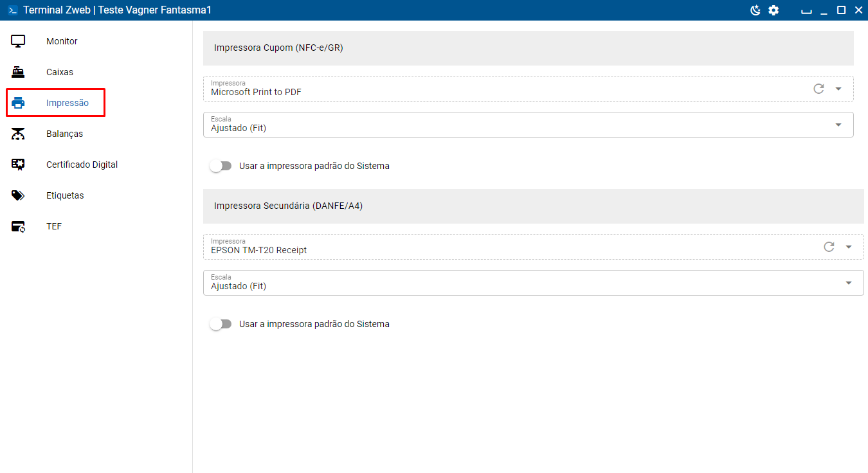Refresh the secondary DANFE printer list
Viewport: 868px width, 473px height.
pyautogui.click(x=829, y=247)
